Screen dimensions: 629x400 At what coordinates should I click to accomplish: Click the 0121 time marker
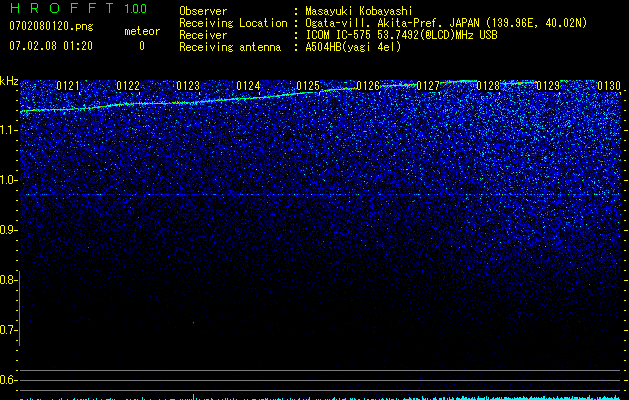pos(68,86)
